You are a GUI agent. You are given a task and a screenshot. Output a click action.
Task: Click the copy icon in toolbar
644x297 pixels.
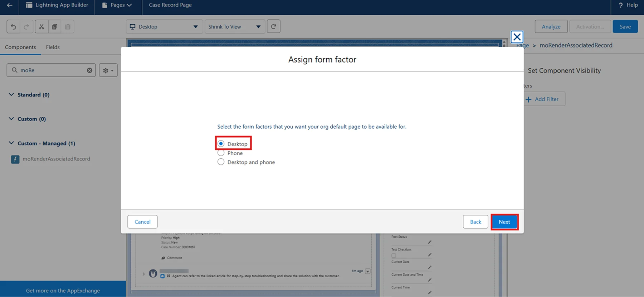point(54,26)
